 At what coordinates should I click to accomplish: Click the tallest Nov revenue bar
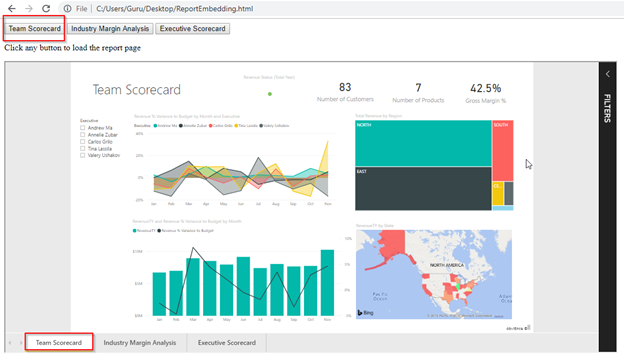(x=327, y=283)
